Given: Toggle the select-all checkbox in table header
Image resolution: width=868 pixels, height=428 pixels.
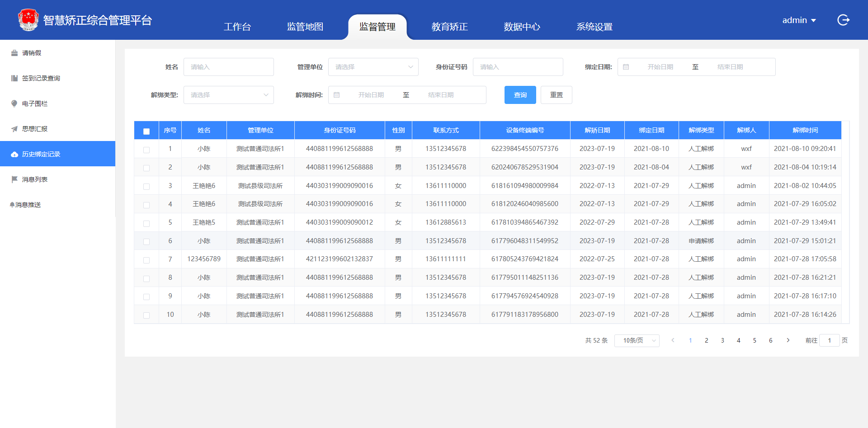Looking at the screenshot, I should point(146,131).
